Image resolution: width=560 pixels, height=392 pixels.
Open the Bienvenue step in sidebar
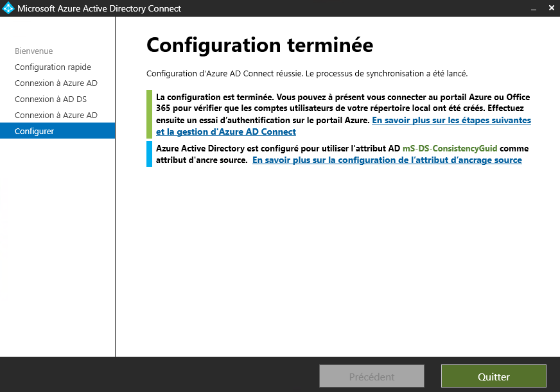33,51
